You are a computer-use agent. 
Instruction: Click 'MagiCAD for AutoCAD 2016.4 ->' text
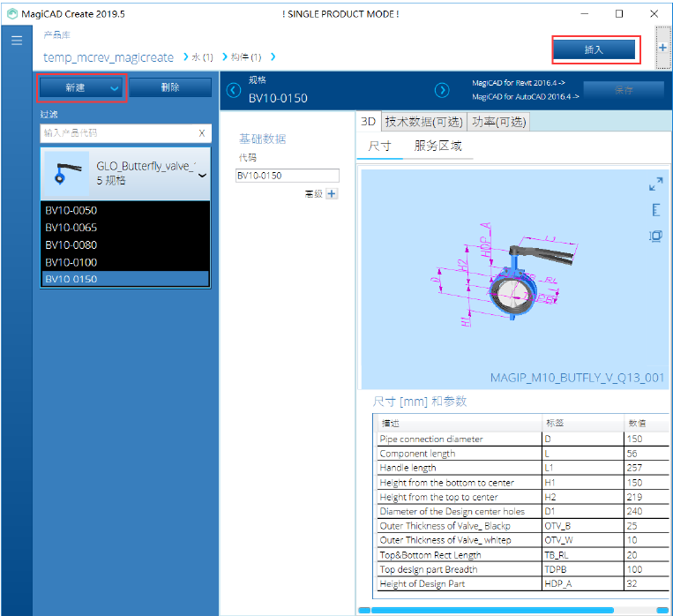[x=526, y=97]
